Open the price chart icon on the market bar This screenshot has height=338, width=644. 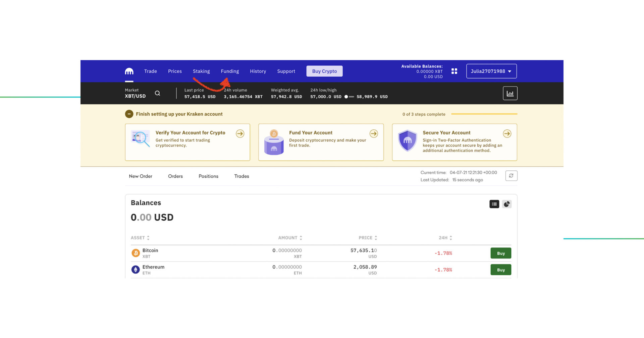[510, 93]
